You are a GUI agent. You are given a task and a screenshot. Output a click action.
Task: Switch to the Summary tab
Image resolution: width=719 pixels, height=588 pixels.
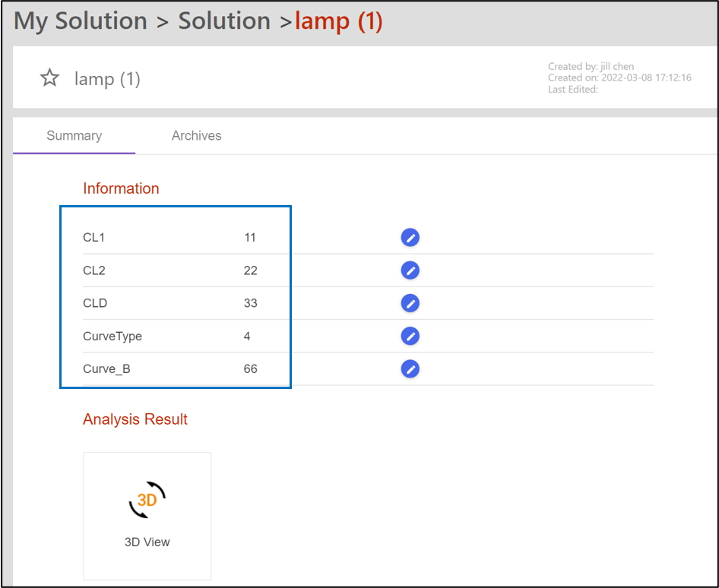pos(74,136)
